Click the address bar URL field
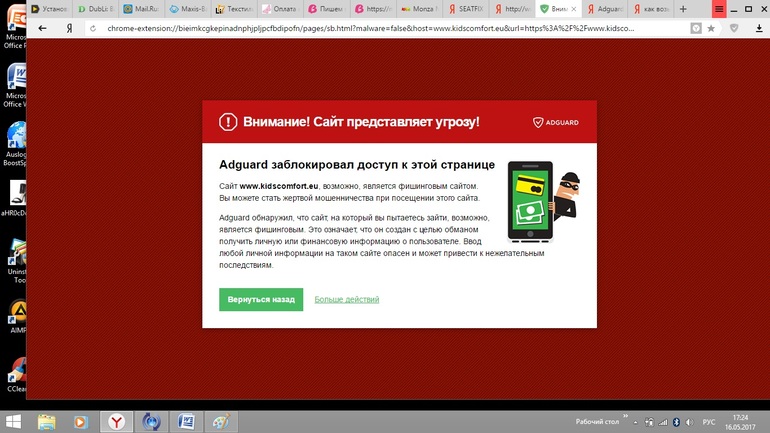The image size is (770, 433). pos(380,29)
